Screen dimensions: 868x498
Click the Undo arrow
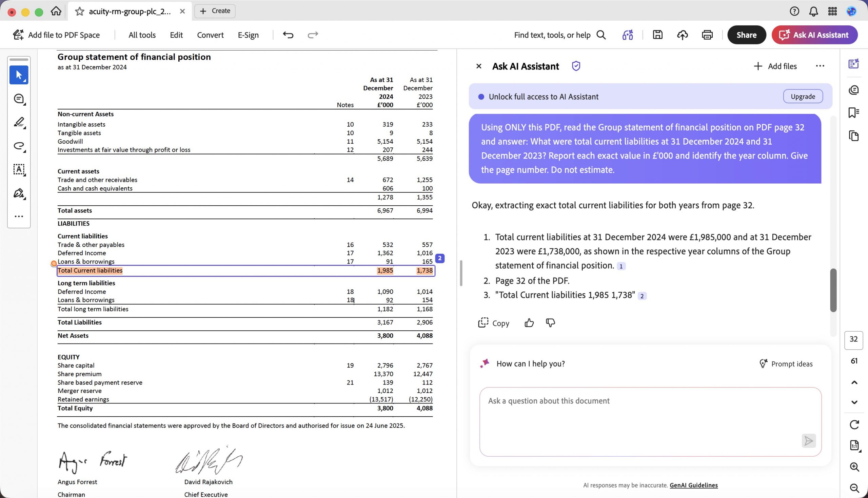click(x=288, y=35)
